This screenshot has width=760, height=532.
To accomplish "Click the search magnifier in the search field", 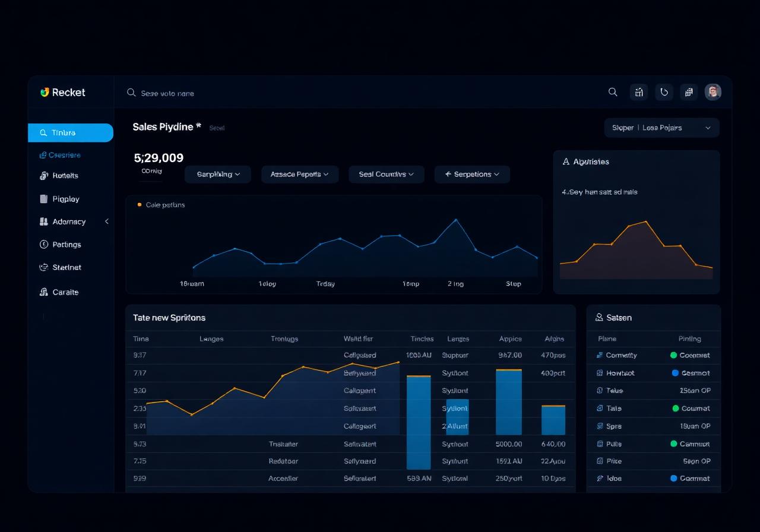I will (131, 93).
